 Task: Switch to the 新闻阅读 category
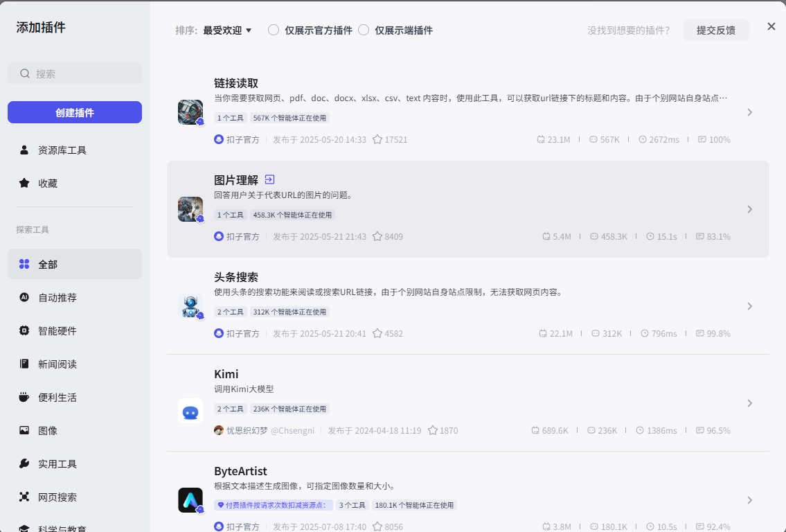pyautogui.click(x=75, y=364)
